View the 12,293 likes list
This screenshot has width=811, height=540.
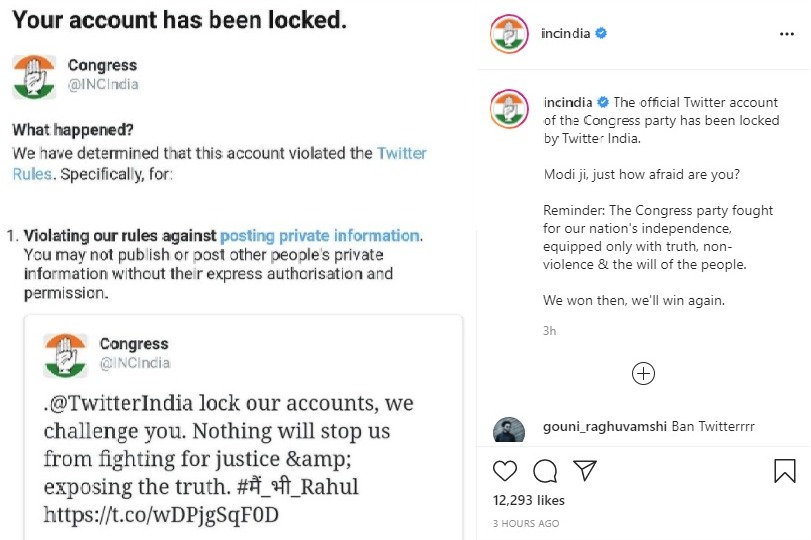pos(529,500)
